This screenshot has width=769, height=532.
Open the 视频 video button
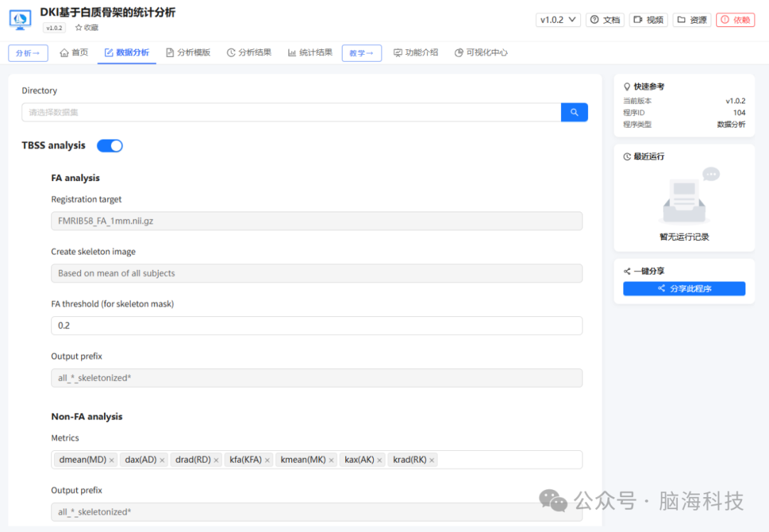click(649, 20)
